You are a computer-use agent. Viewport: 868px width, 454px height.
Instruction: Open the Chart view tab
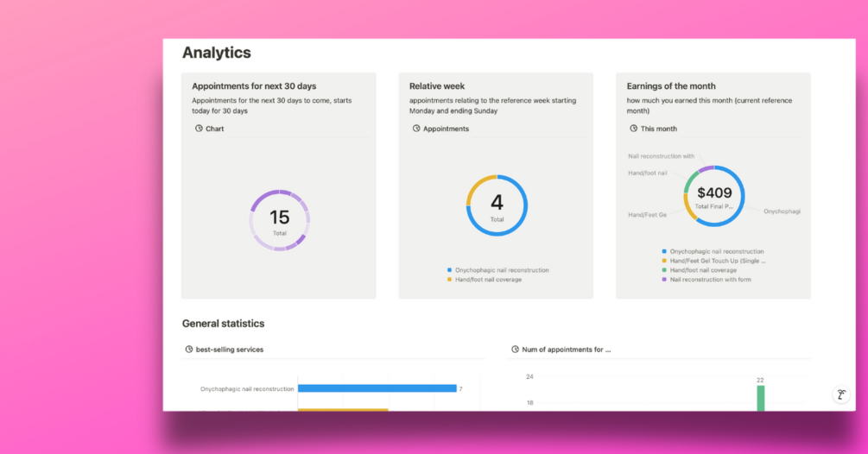(209, 129)
